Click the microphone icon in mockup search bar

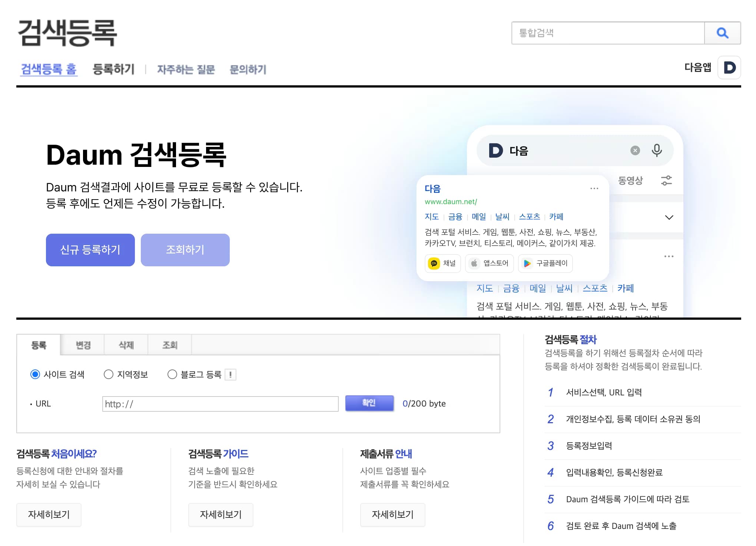point(657,150)
